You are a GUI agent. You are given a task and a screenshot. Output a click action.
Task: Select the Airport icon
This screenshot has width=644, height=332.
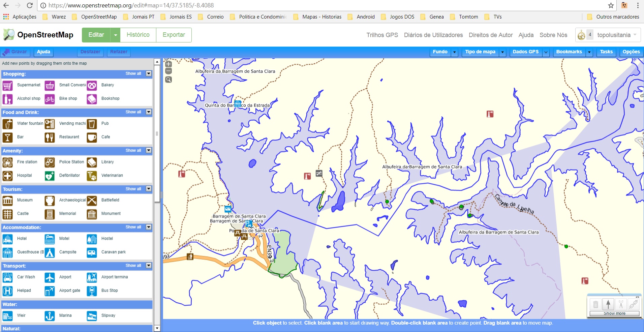(x=50, y=277)
